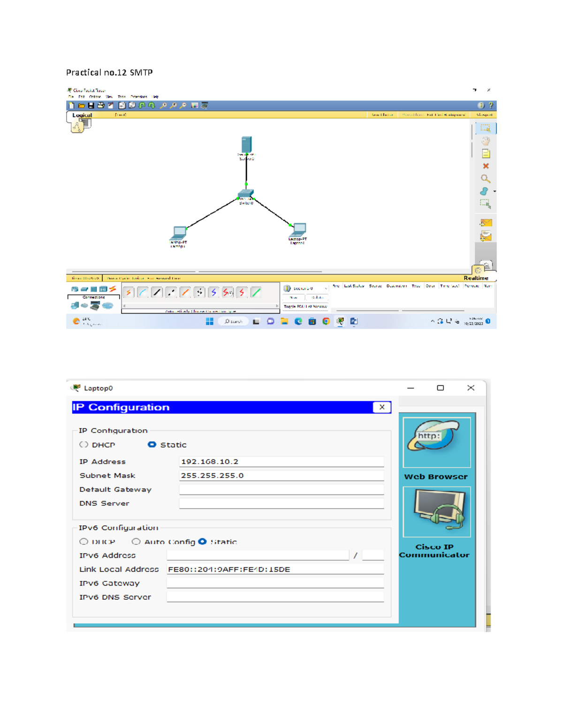563x728 pixels.
Task: Select Auto Config under IPv6 Configuration
Action: pos(137,541)
